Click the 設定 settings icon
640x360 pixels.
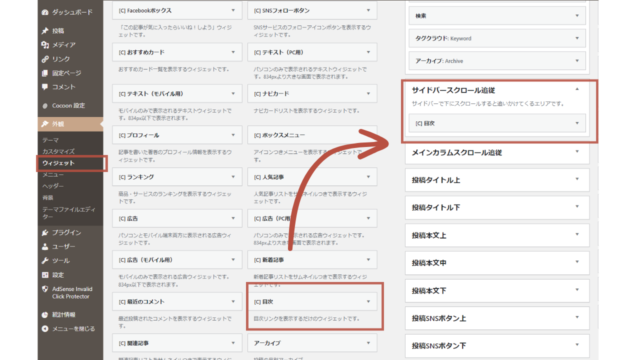tap(45, 275)
